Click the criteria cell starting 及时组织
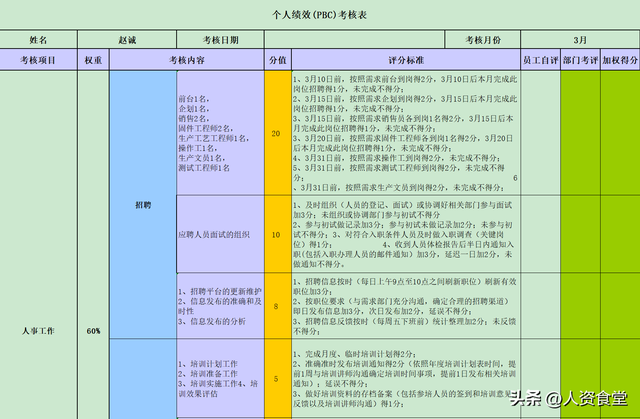The height and width of the screenshot is (419, 640). (x=406, y=234)
